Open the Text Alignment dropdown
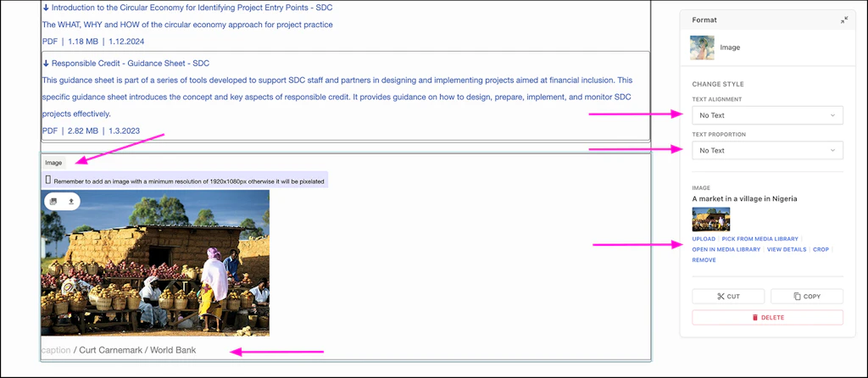This screenshot has width=868, height=378. pos(767,115)
